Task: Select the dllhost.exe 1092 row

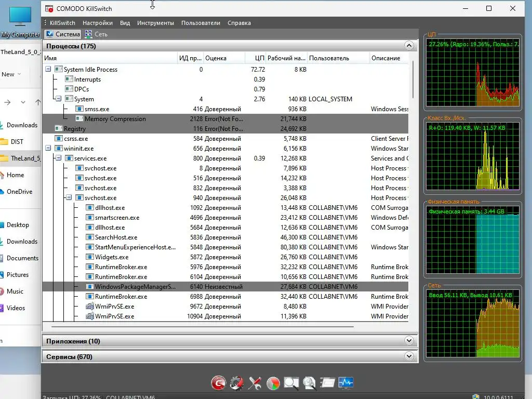Action: 225,208
